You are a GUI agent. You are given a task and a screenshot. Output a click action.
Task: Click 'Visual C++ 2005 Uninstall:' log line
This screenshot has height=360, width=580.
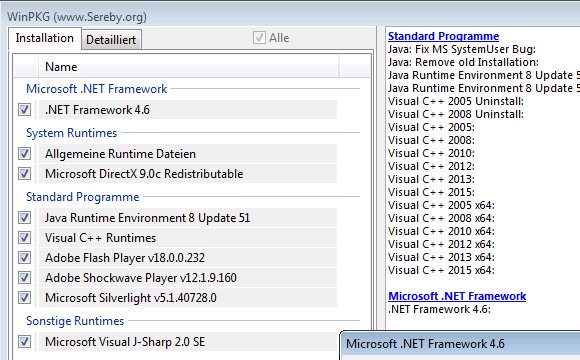click(x=456, y=101)
